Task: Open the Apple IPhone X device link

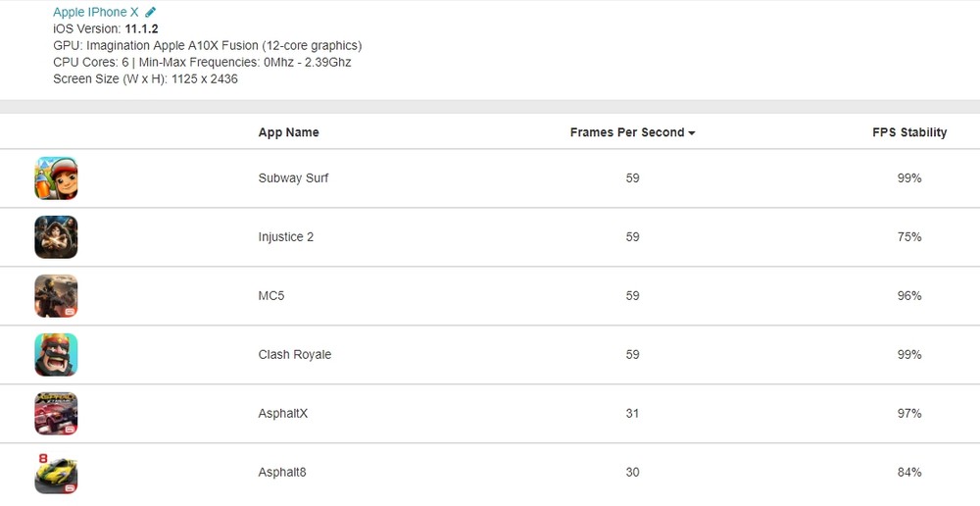Action: point(96,13)
